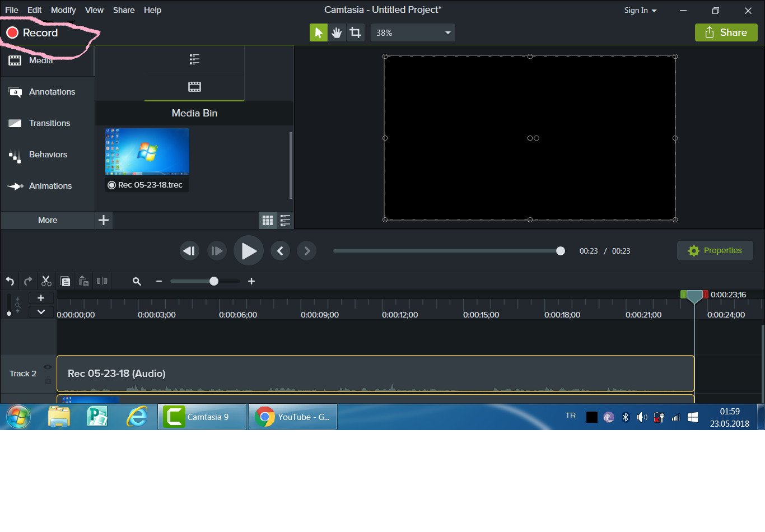Click the playback progress scrubber handle
The height and width of the screenshot is (532, 765).
pyautogui.click(x=561, y=251)
